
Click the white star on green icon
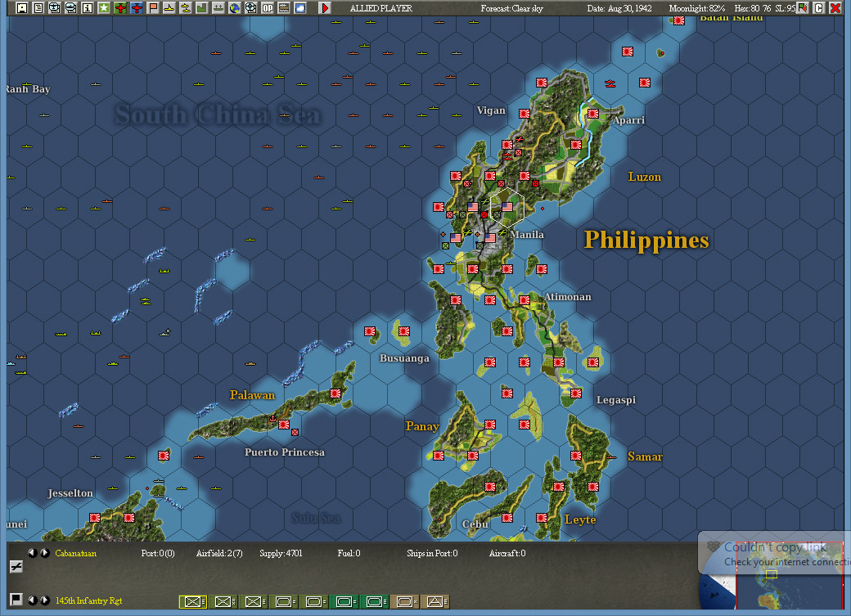coord(104,7)
